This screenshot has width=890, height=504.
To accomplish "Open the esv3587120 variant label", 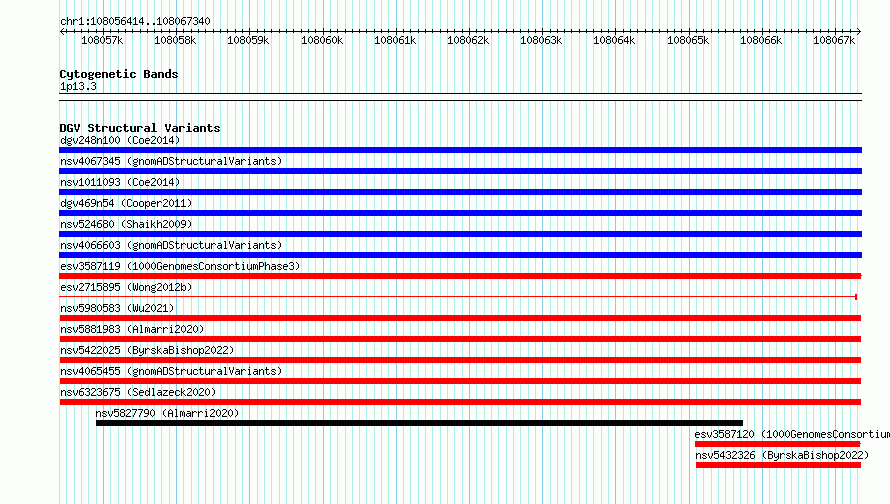I will 792,434.
